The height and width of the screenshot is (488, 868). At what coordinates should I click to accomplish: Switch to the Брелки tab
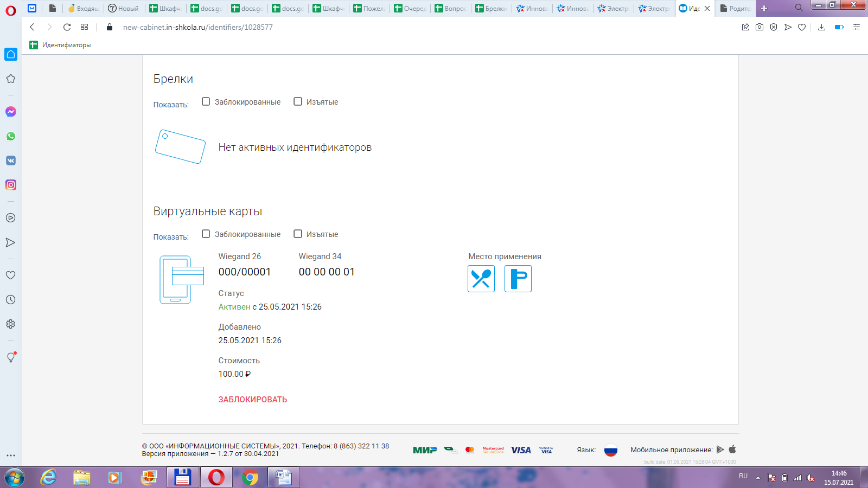click(x=491, y=8)
